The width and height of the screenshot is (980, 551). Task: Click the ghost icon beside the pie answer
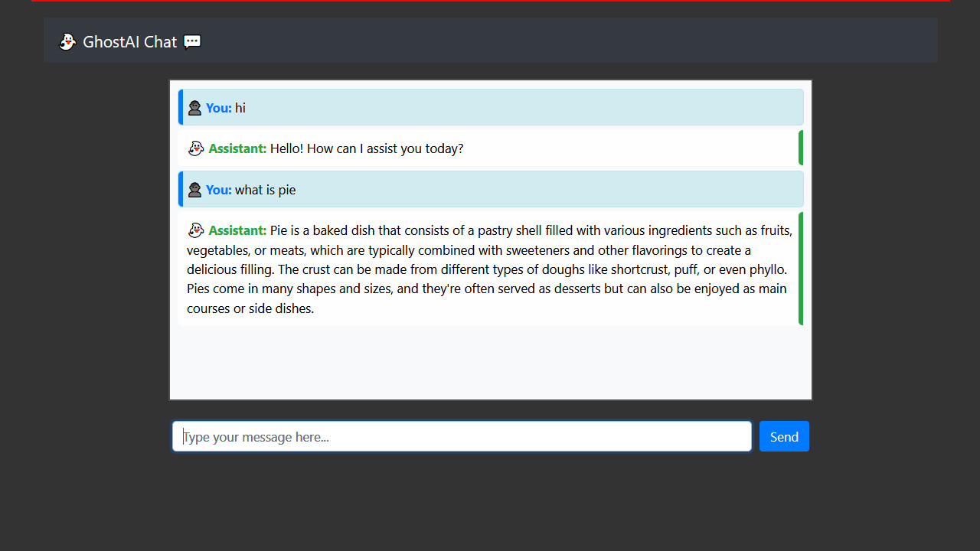[196, 230]
